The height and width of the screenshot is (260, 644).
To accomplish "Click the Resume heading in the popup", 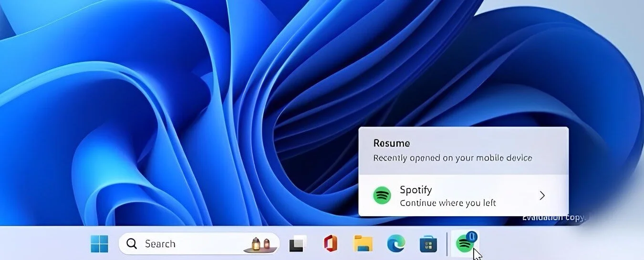I will (x=391, y=143).
